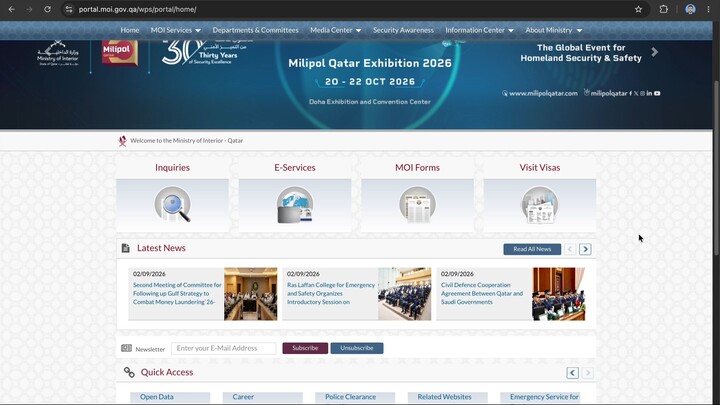Open the committee meeting news thumbnail
720x405 pixels.
click(251, 294)
